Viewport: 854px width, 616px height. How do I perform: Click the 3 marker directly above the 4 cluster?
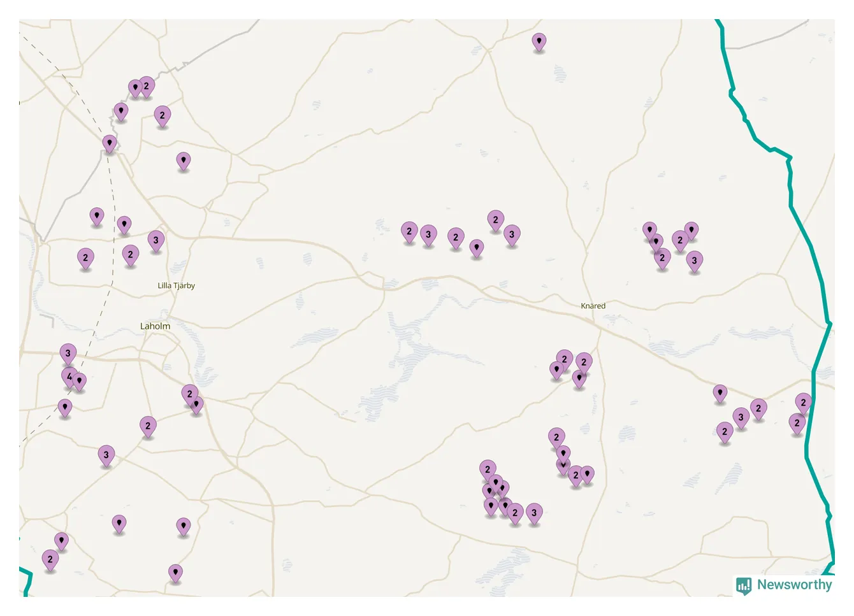point(68,354)
